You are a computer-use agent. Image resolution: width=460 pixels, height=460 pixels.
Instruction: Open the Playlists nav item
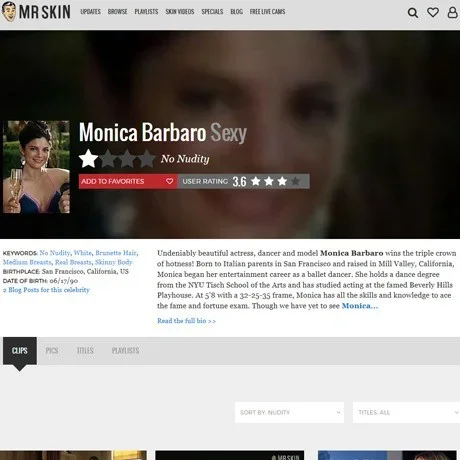click(x=146, y=12)
